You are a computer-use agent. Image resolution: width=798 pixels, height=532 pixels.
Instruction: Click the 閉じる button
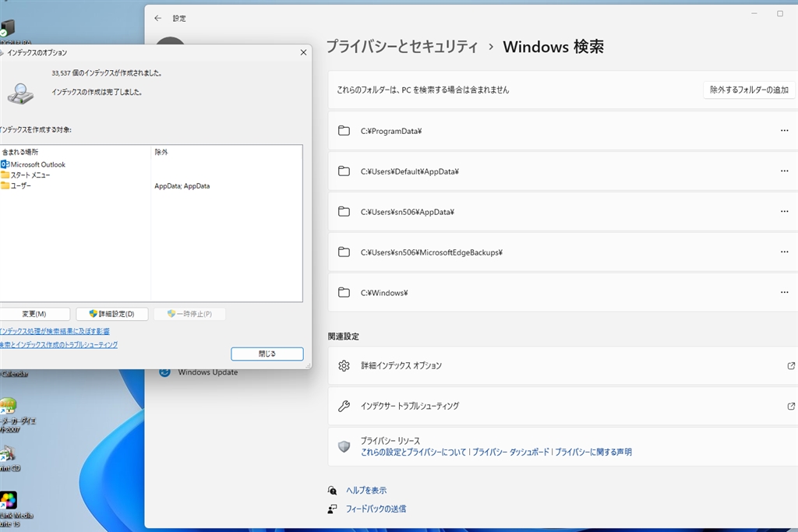coord(267,354)
